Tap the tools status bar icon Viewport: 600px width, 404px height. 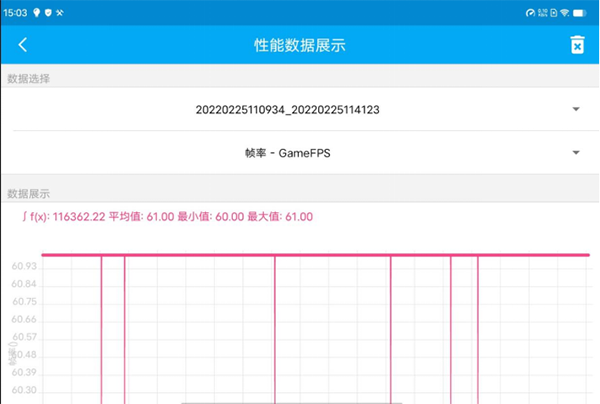pos(60,13)
